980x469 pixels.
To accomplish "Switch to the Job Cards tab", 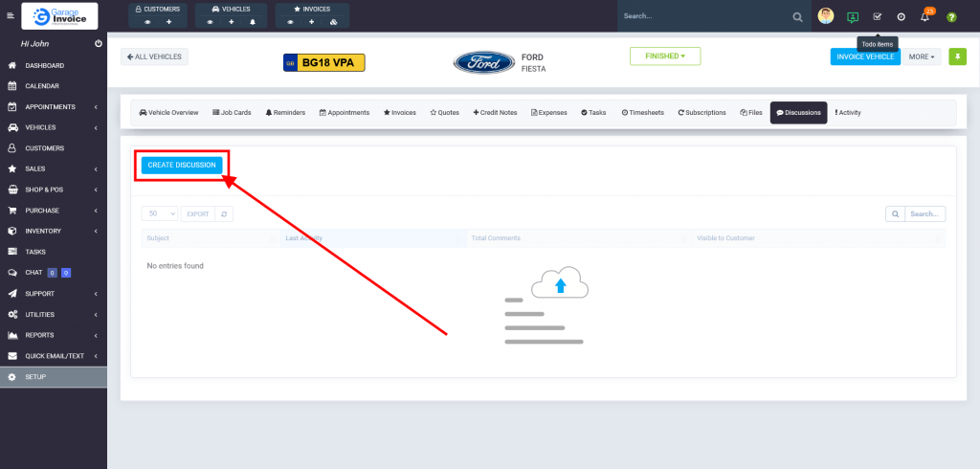I will point(232,113).
